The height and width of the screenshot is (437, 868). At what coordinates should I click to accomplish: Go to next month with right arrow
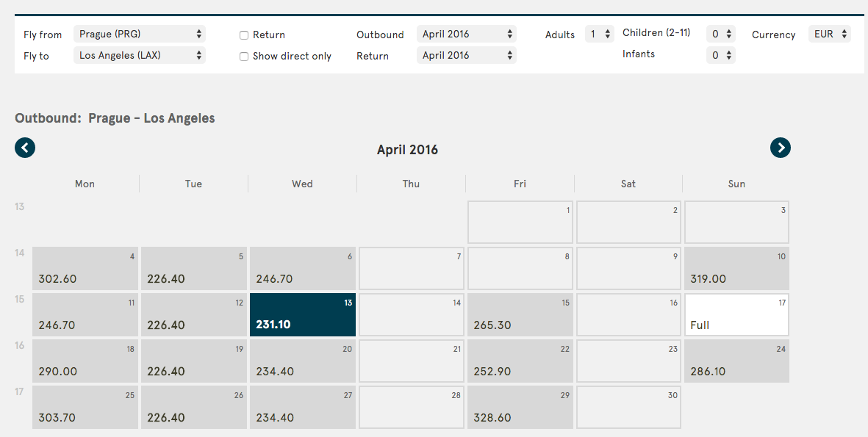[781, 148]
